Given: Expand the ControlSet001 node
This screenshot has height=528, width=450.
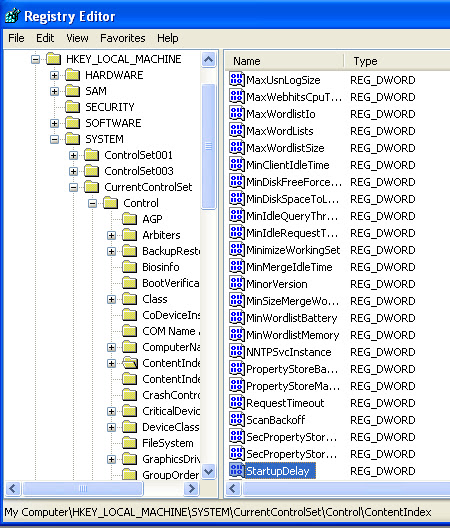Looking at the screenshot, I should (73, 155).
